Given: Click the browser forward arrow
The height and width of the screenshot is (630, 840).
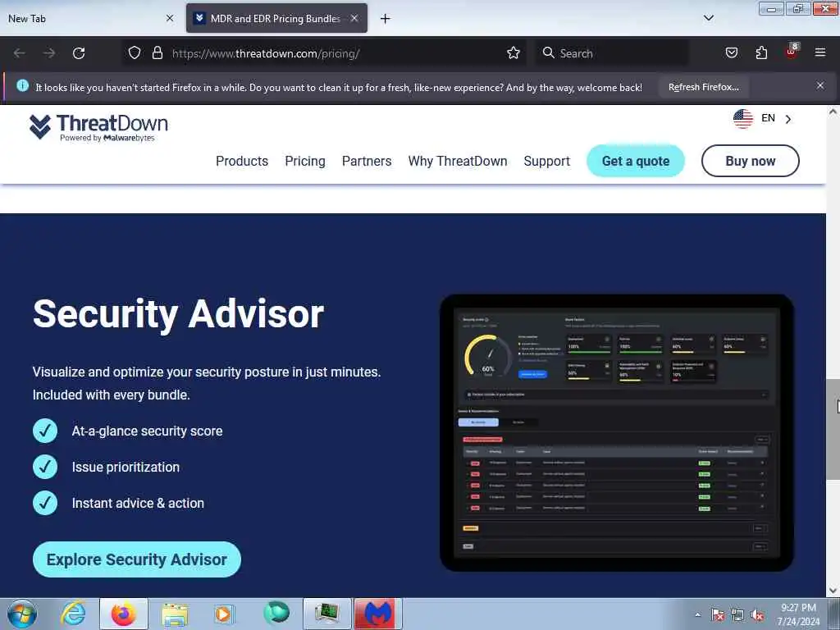Looking at the screenshot, I should click(48, 53).
